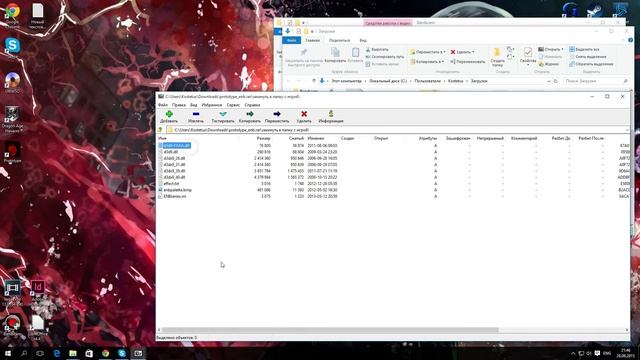Click the blue minus Извлечь (Extract) icon
640x360 pixels.
click(196, 114)
